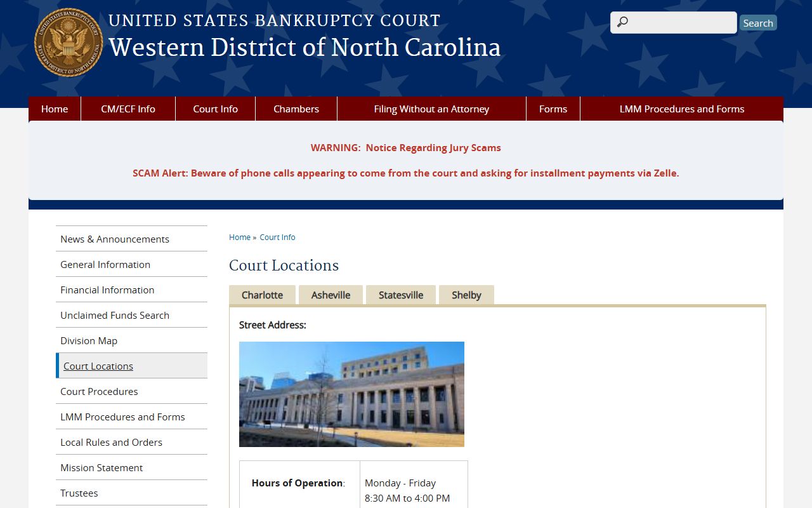The image size is (812, 508).
Task: Click the Home breadcrumb link
Action: (240, 237)
